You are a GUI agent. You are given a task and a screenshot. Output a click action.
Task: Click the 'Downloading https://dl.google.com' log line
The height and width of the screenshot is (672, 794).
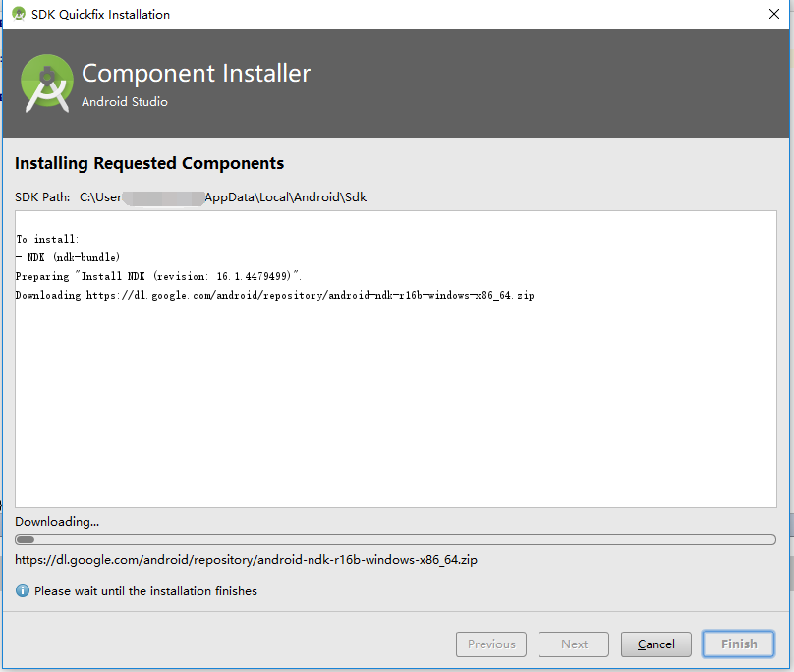click(x=274, y=295)
